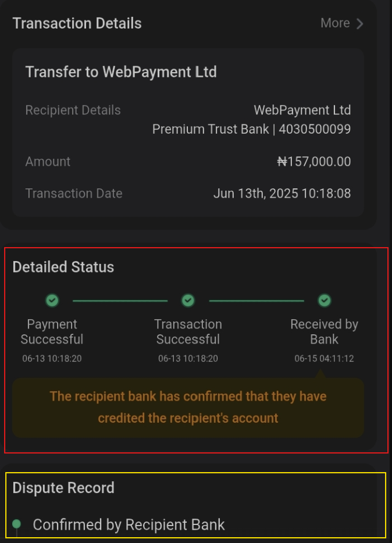
Task: Click the Premium Trust Bank account number
Action: (315, 129)
